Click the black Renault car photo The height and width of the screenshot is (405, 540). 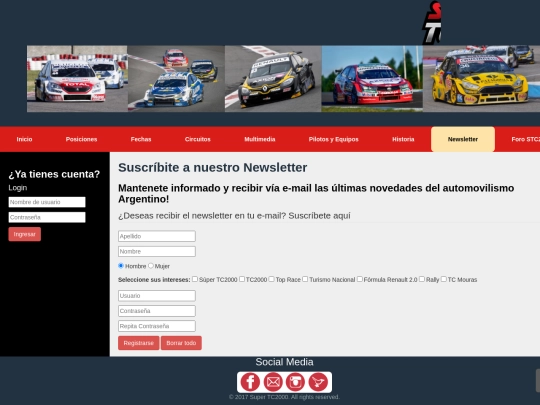[273, 79]
